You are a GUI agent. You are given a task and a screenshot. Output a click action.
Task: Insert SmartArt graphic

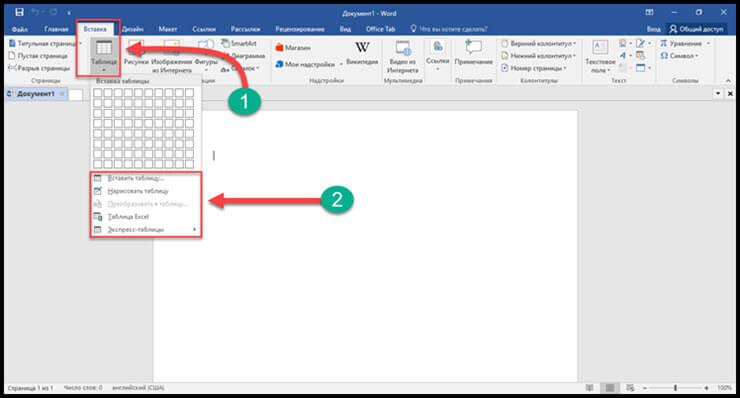[239, 43]
